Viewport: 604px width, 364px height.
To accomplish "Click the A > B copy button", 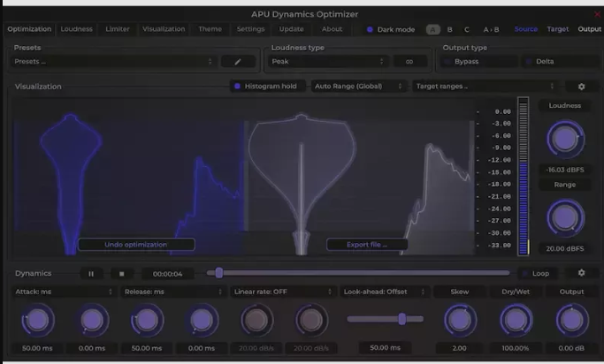I will coord(491,30).
